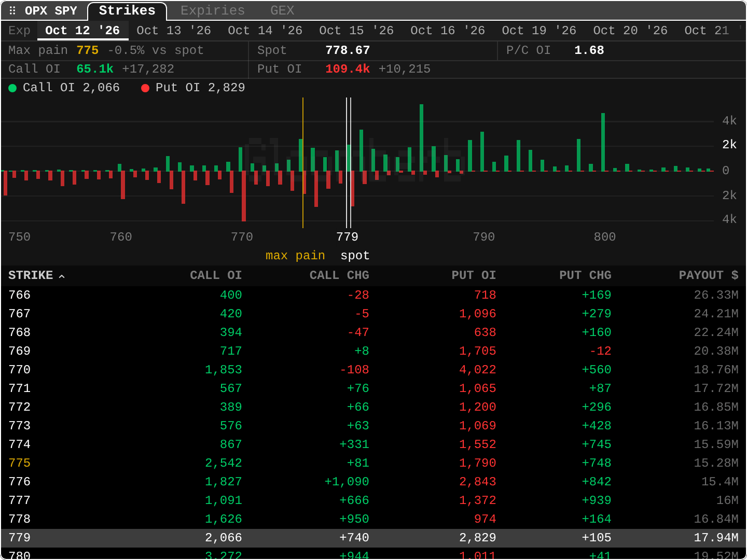
Task: Click payout value 26.33M
Action: pos(716,295)
